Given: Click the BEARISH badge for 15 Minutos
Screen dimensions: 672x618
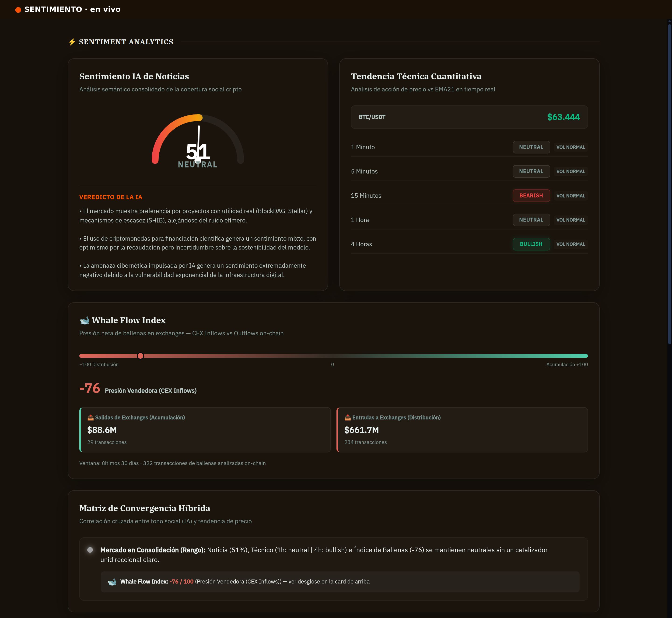Looking at the screenshot, I should point(531,196).
